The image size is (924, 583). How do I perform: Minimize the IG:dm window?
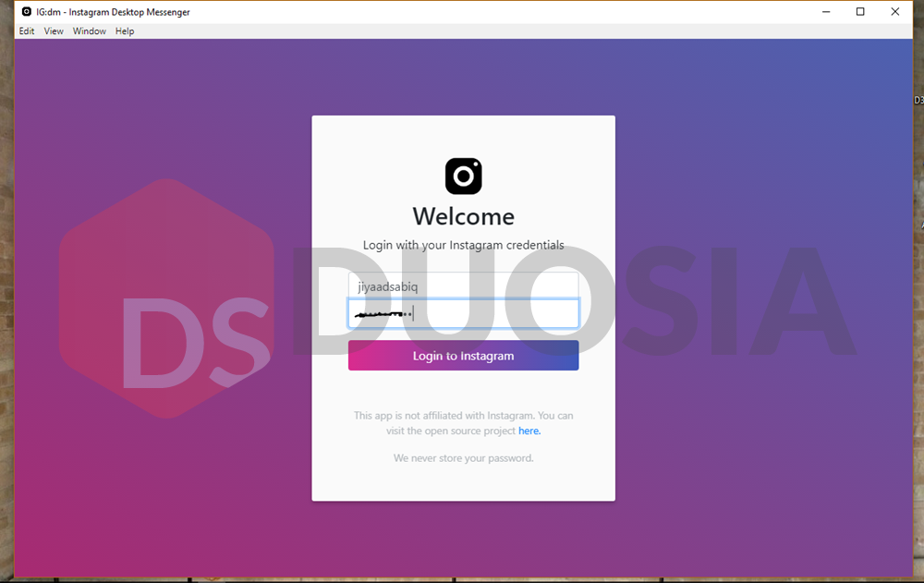pyautogui.click(x=826, y=12)
